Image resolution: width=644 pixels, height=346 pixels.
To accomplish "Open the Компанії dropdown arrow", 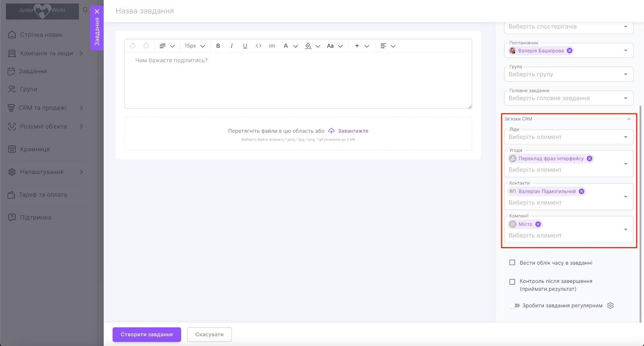I will pos(625,230).
